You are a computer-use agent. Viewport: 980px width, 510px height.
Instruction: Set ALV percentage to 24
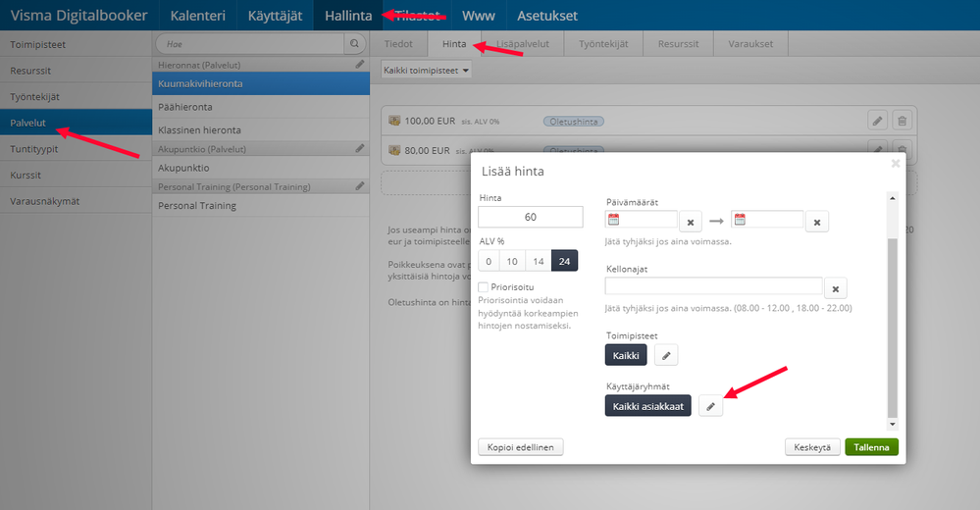pos(564,261)
